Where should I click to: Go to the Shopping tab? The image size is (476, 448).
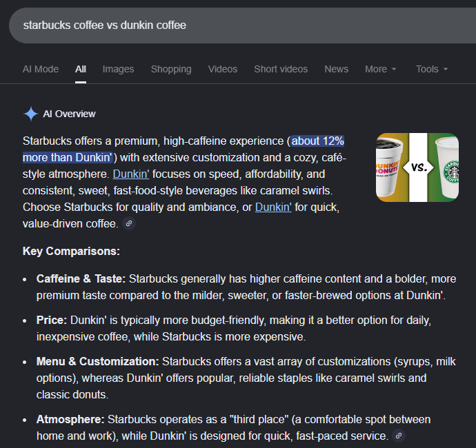pyautogui.click(x=171, y=69)
